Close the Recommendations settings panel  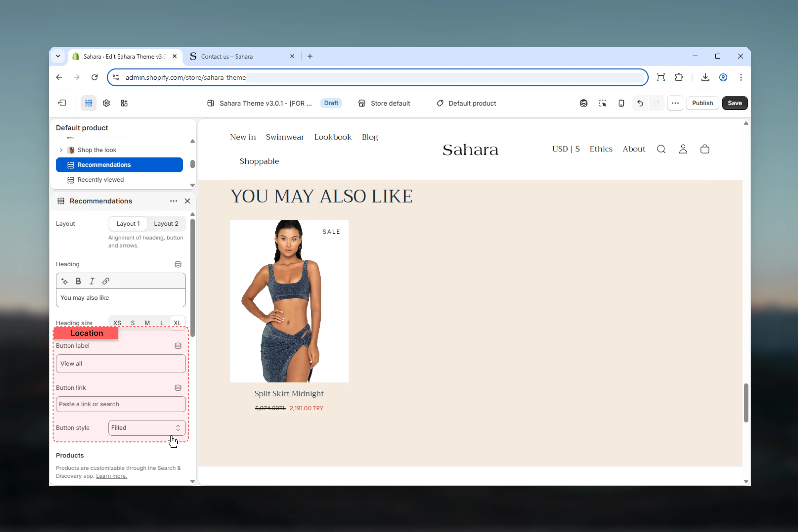pyautogui.click(x=187, y=201)
